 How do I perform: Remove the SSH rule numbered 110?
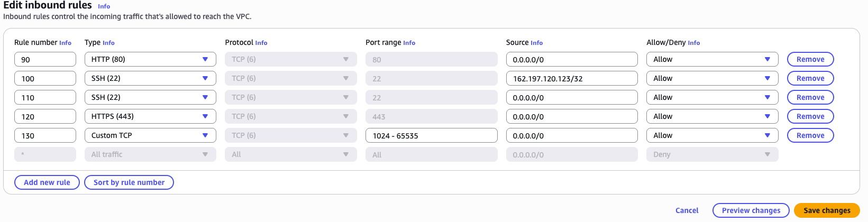[810, 97]
